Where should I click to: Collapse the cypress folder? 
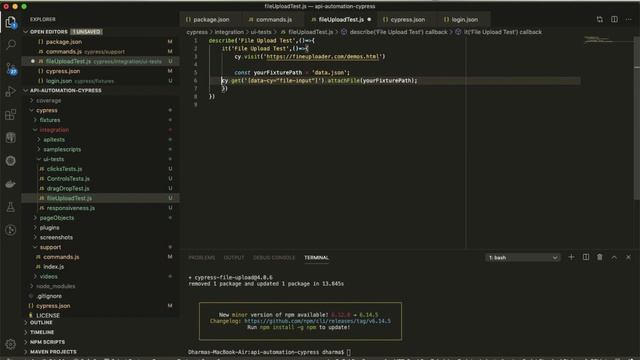tap(47, 110)
